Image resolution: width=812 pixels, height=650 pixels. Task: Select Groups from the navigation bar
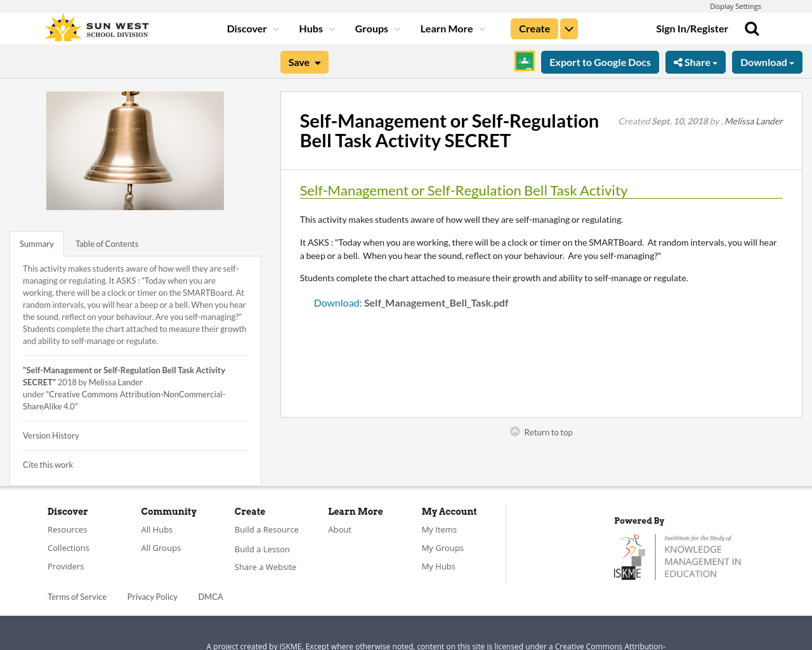tap(372, 28)
